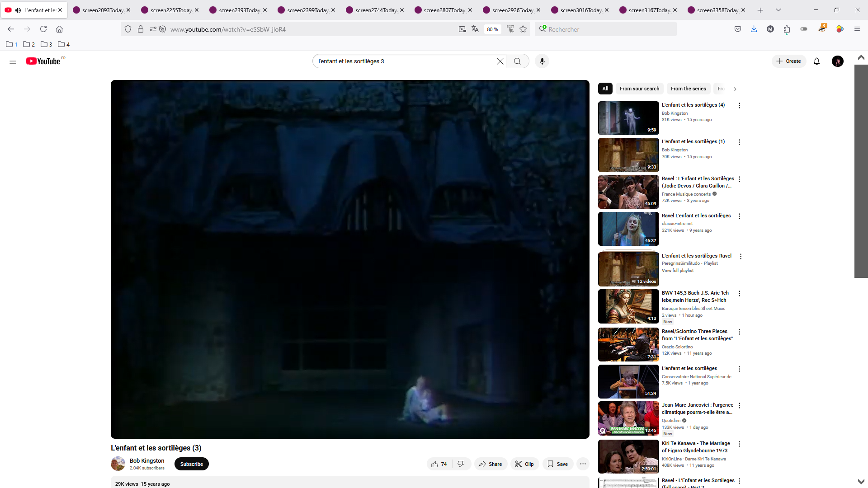The height and width of the screenshot is (488, 868).
Task: Click the Share button
Action: (491, 464)
